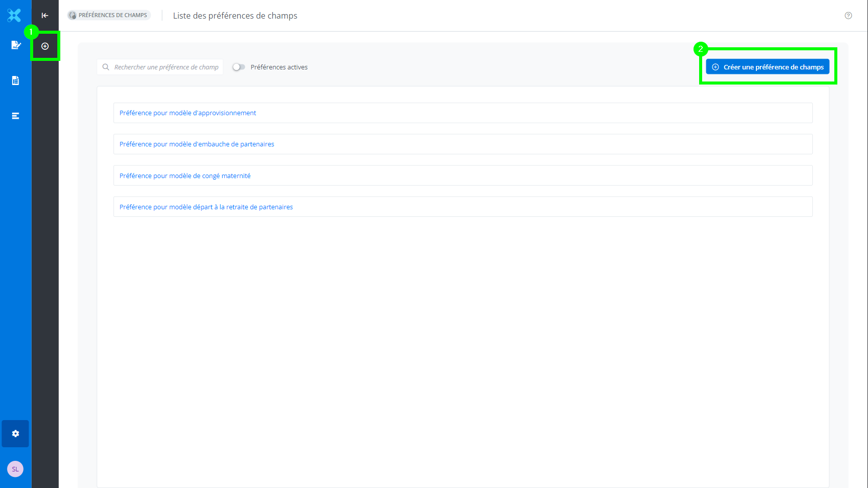Viewport: 868px width, 488px height.
Task: Open the settings gear in the sidebar
Action: (x=16, y=434)
